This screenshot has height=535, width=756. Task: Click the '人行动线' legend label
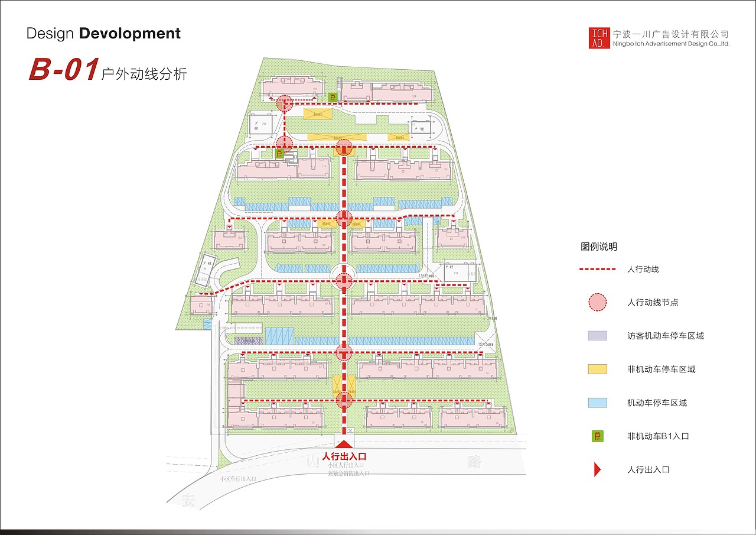[643, 269]
